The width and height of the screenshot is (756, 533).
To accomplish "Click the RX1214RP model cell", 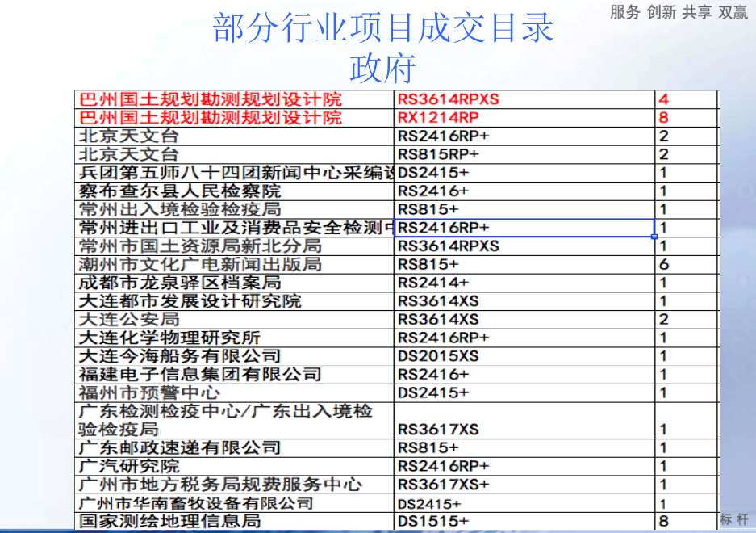I will coord(524,118).
